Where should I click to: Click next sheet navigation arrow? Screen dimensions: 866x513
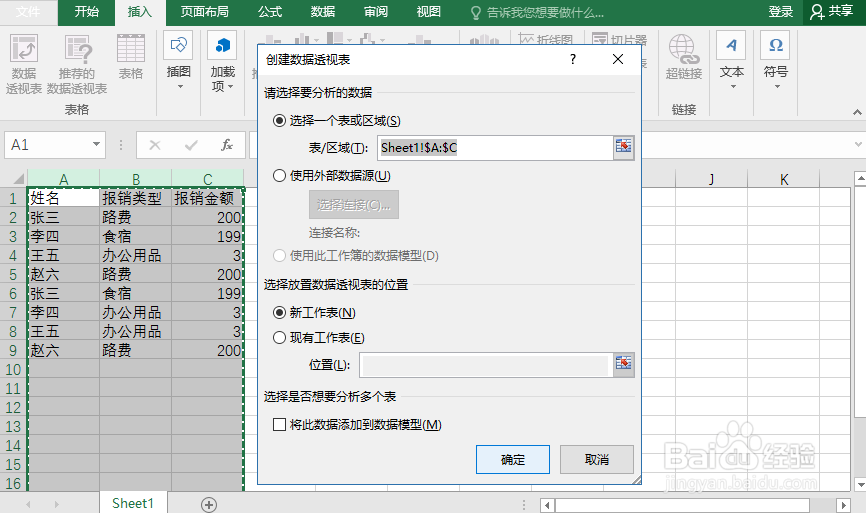coord(56,504)
